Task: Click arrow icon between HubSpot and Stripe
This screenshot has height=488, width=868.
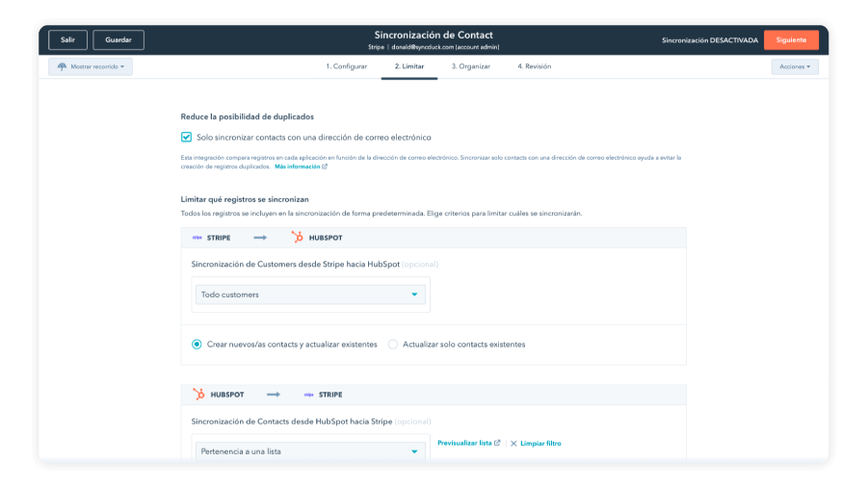Action: (274, 395)
